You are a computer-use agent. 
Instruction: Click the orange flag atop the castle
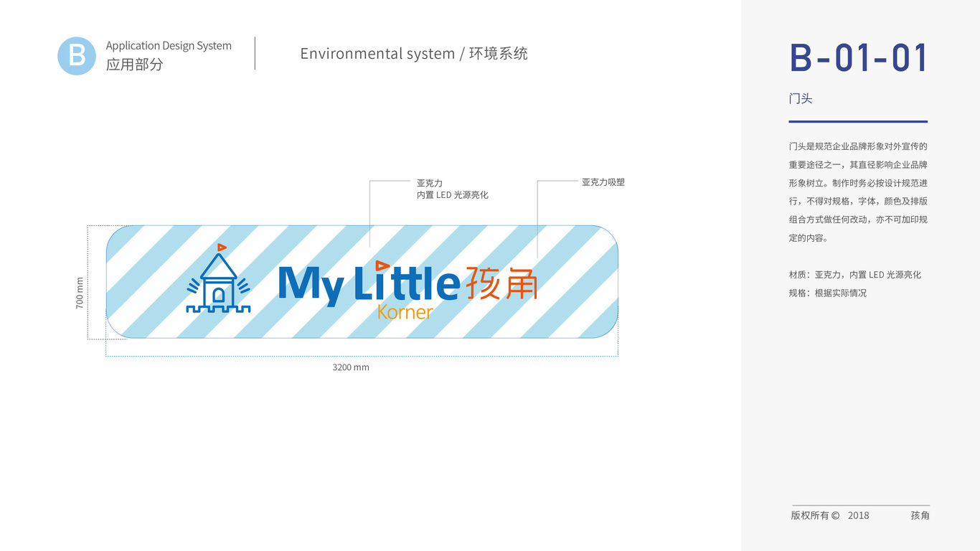pyautogui.click(x=222, y=248)
